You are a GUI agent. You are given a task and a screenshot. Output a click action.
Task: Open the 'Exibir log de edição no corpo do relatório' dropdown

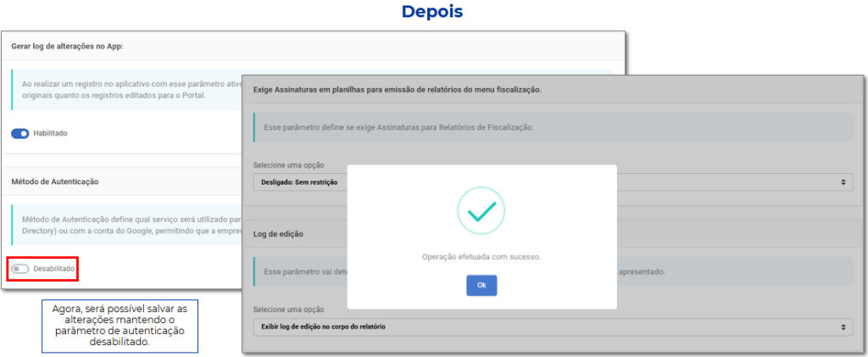542,326
